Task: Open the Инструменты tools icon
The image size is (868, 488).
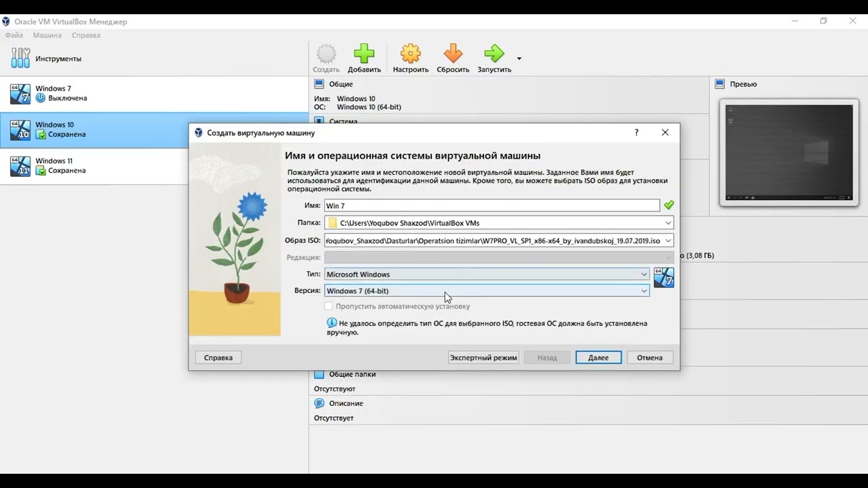Action: (20, 58)
